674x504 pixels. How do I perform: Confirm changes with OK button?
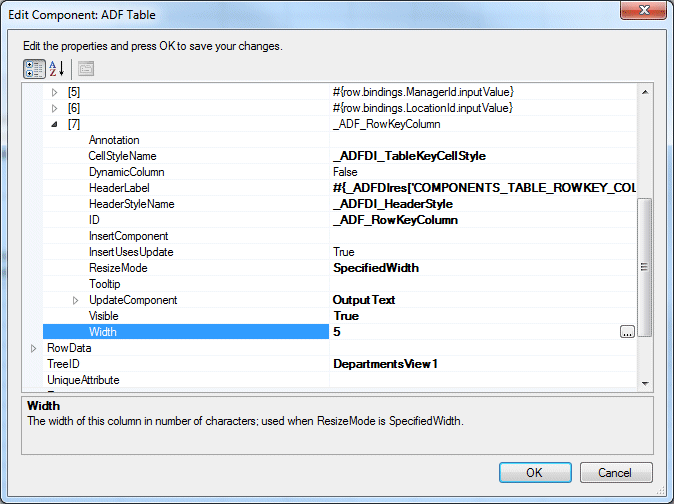click(535, 473)
